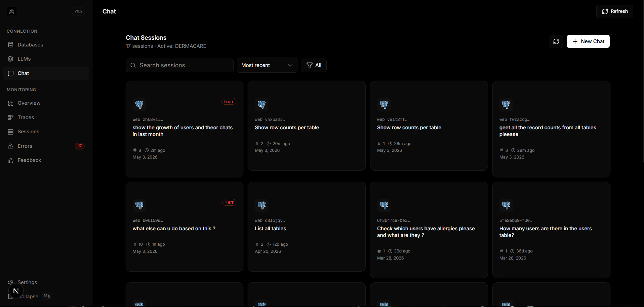Image resolution: width=644 pixels, height=307 pixels.
Task: Click the Databases icon in the sidebar
Action: [11, 45]
